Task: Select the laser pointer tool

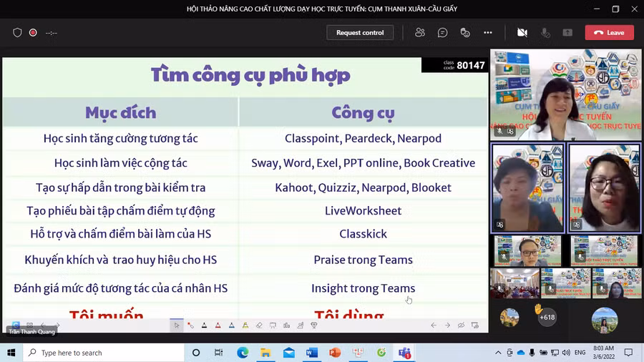Action: (x=190, y=325)
